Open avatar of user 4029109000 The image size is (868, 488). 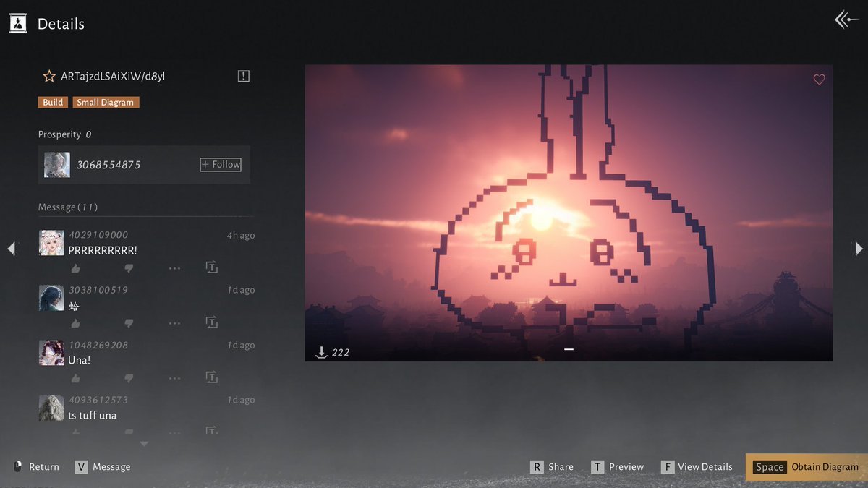click(x=51, y=243)
